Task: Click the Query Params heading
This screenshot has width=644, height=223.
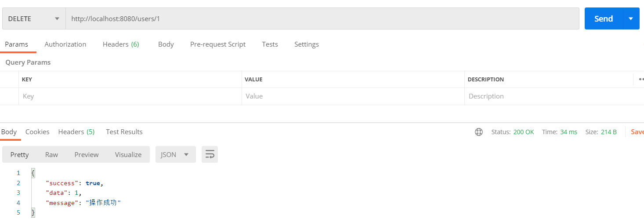Action: click(28, 62)
